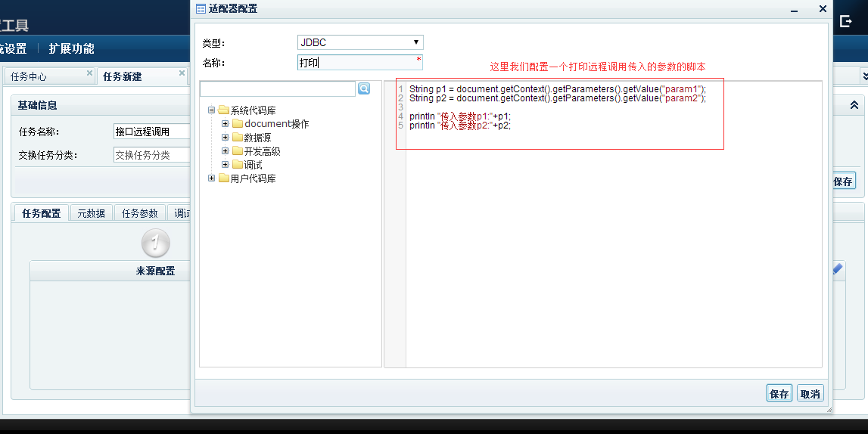Click code line 4 println 传入参数p1

click(460, 116)
